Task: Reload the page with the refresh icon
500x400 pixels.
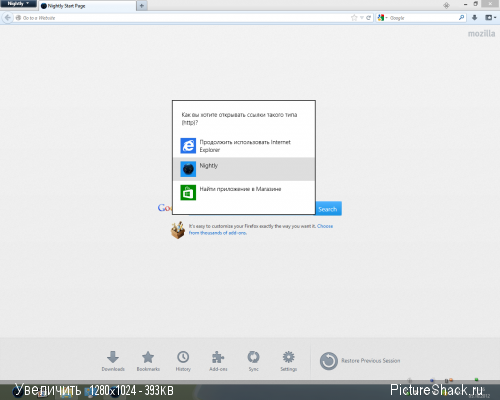Action: tap(368, 18)
